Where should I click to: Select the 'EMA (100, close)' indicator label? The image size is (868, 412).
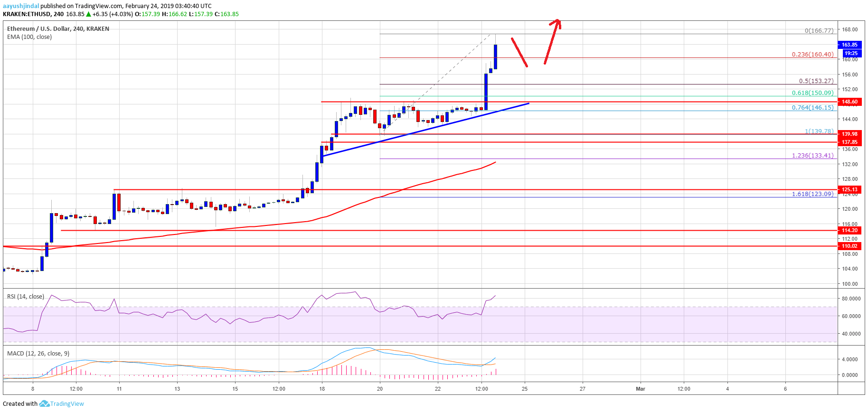[29, 37]
